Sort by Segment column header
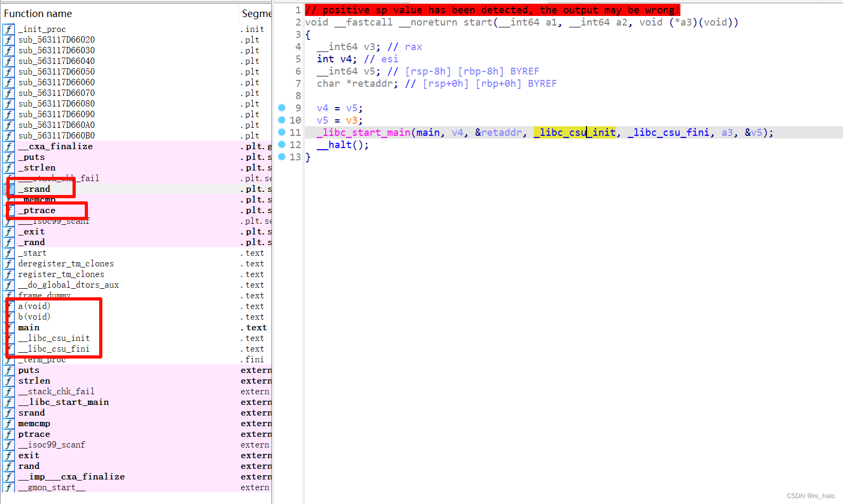This screenshot has width=843, height=504. (x=256, y=13)
